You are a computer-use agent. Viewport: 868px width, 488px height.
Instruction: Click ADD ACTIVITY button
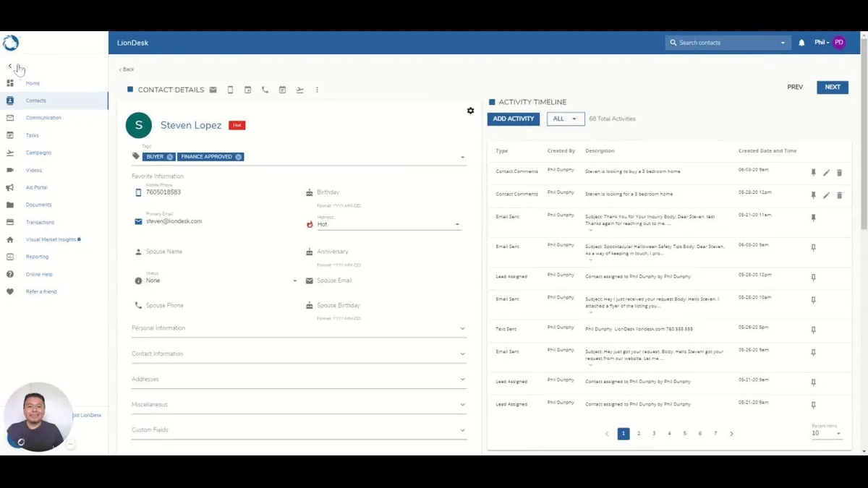[514, 119]
